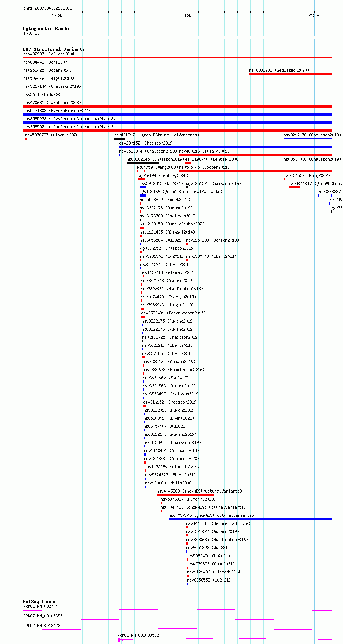Click dgv31n152 (Chaisson2019) label
This screenshot has width=343, height=644.
(x=171, y=402)
